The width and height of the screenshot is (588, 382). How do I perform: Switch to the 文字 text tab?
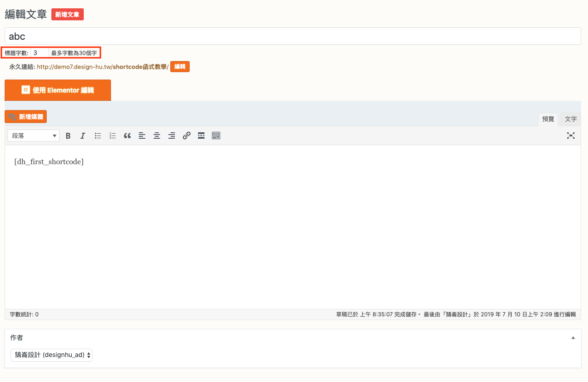pyautogui.click(x=571, y=119)
